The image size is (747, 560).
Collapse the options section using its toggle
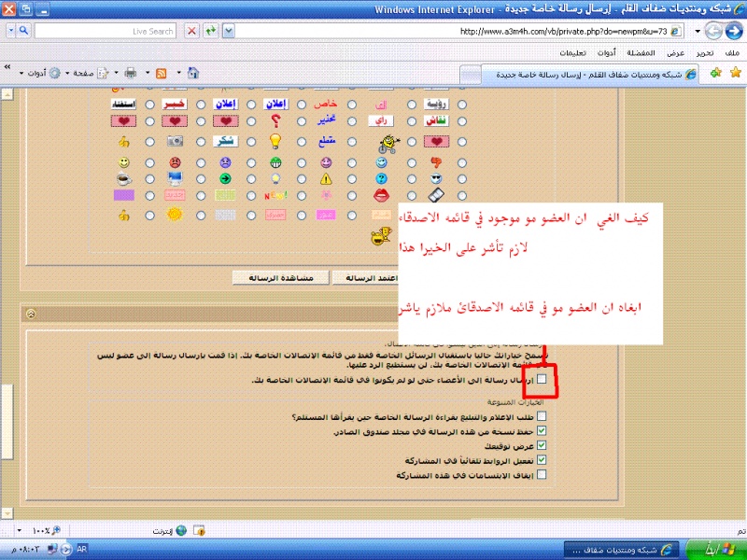[x=31, y=314]
